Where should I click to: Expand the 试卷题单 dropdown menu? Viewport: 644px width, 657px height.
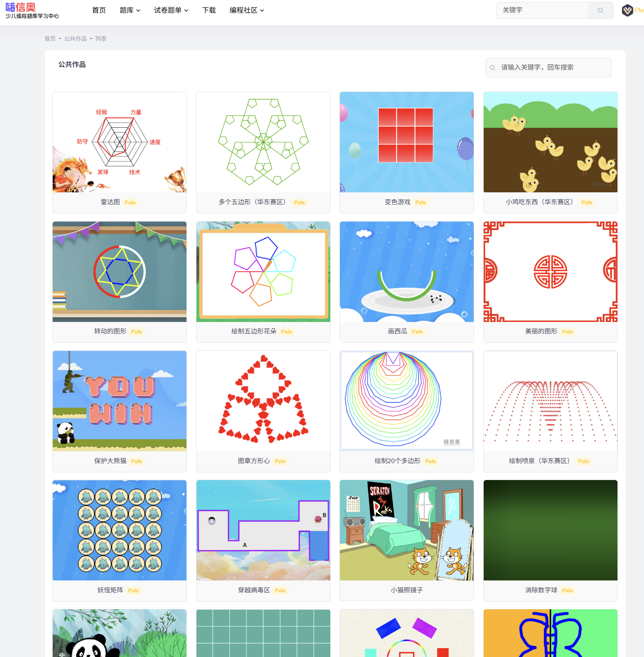click(171, 10)
